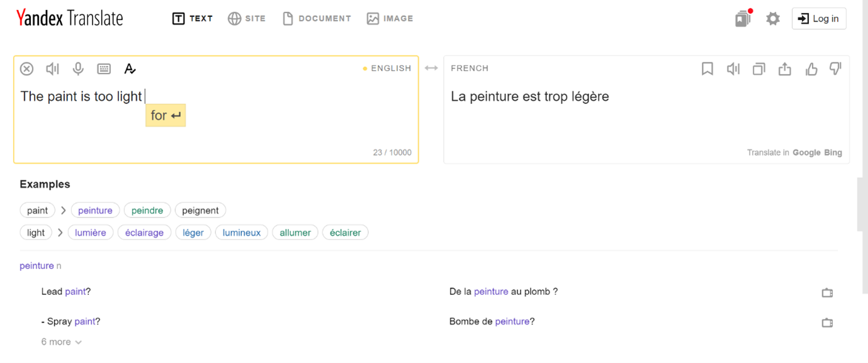Start voice input with microphone icon
Viewport: 868px width, 363px height.
[78, 69]
